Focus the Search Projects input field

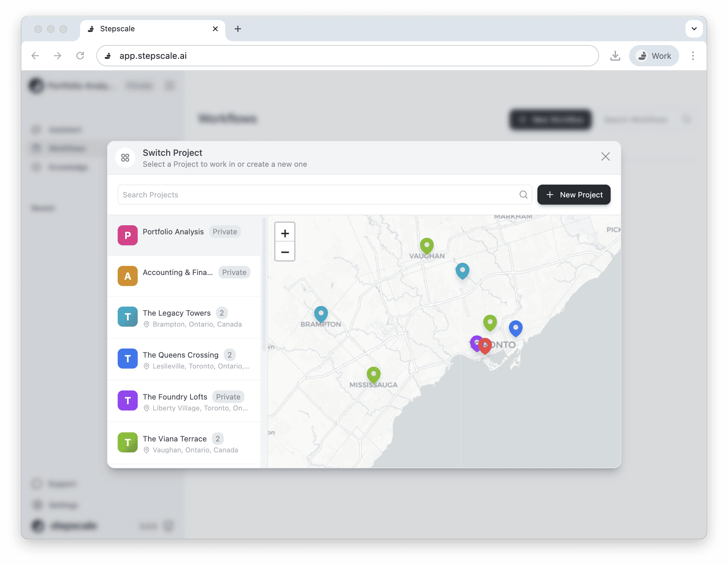[x=317, y=195]
